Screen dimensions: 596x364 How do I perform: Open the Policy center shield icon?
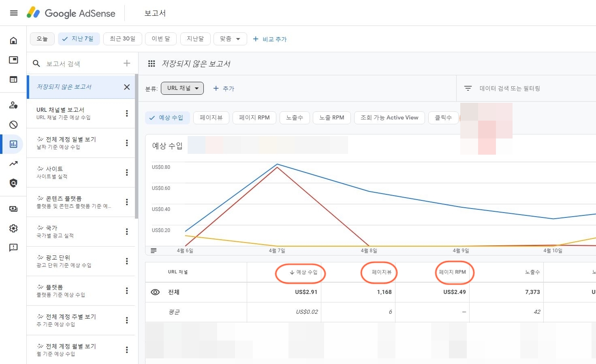point(13,183)
